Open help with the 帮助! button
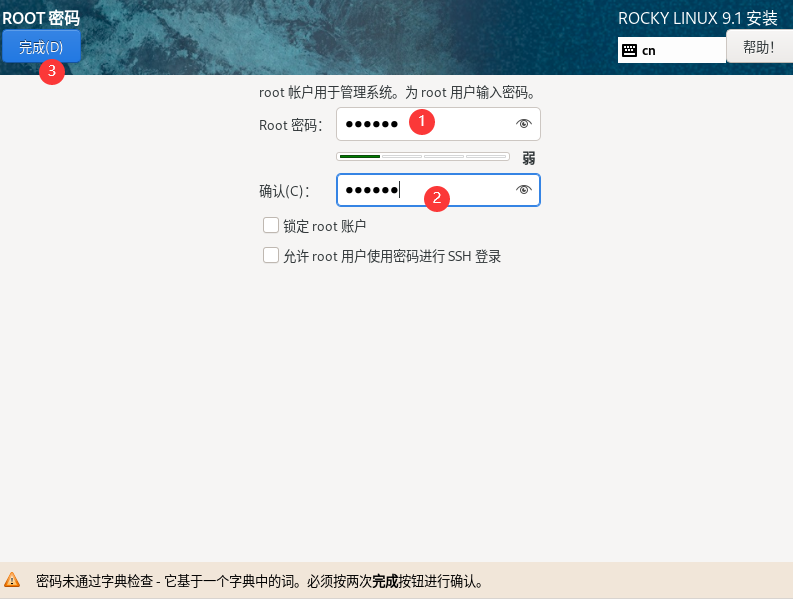The image size is (793, 599). [x=758, y=47]
